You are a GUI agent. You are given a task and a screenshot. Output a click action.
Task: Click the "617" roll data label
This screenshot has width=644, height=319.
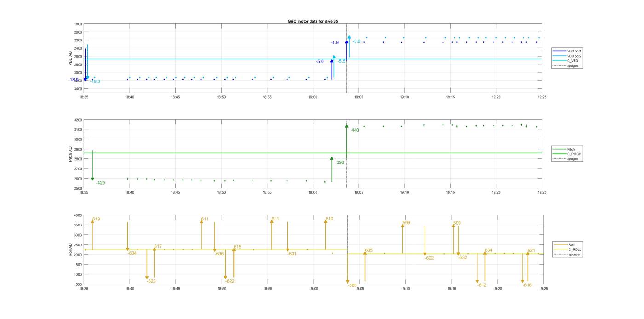tap(158, 247)
